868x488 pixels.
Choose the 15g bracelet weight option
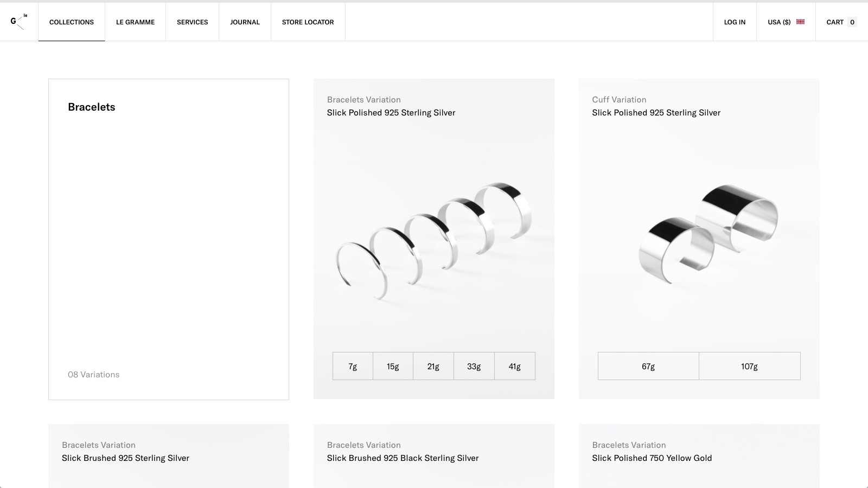(x=393, y=367)
